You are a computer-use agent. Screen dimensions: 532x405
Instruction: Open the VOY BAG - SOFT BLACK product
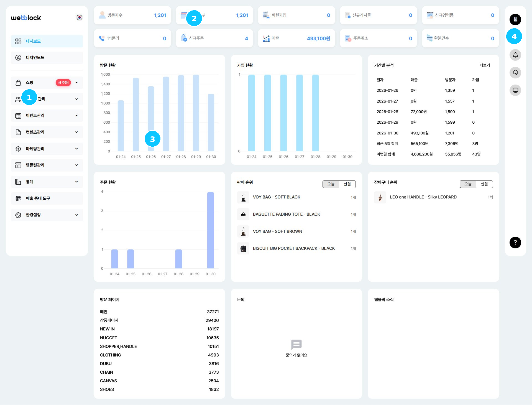[276, 197]
